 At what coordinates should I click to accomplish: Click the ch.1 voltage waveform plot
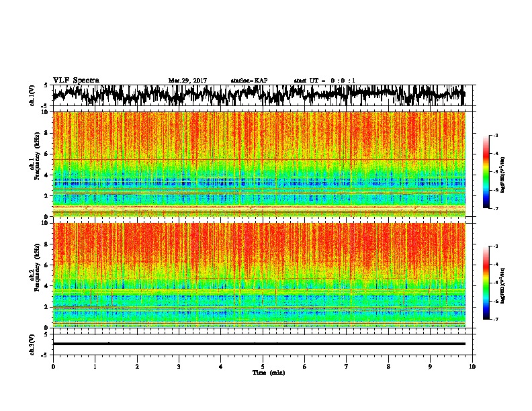pos(263,95)
